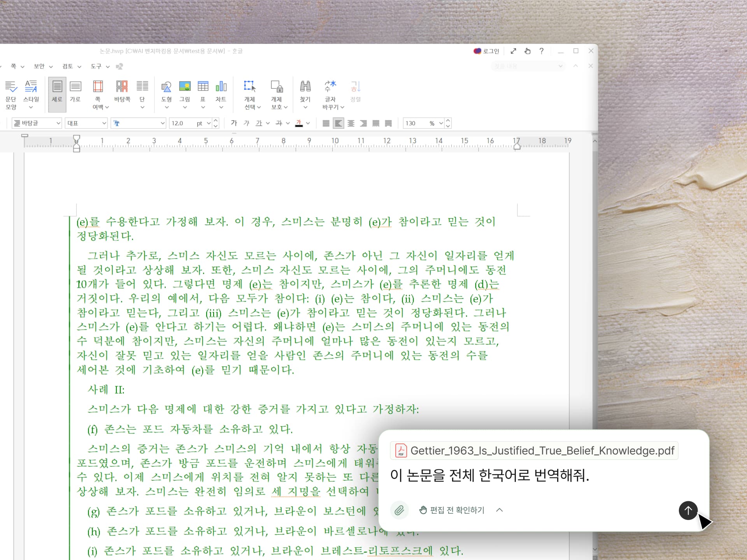Open the 검토 review menu

(x=68, y=66)
